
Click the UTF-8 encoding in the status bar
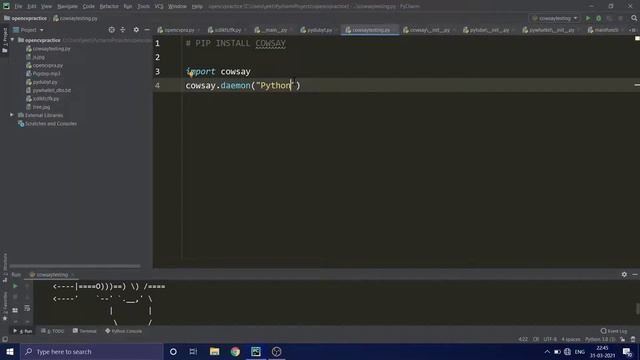coord(550,340)
